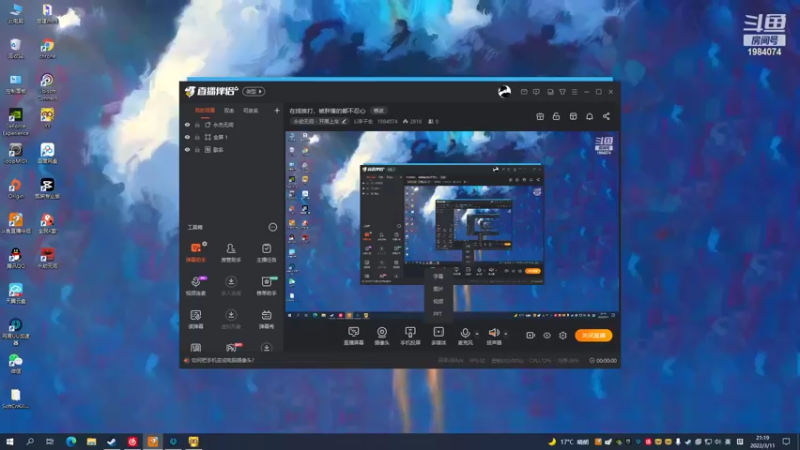This screenshot has width=800, height=450.
Task: Open the 视频连麦 tool
Action: tap(196, 286)
